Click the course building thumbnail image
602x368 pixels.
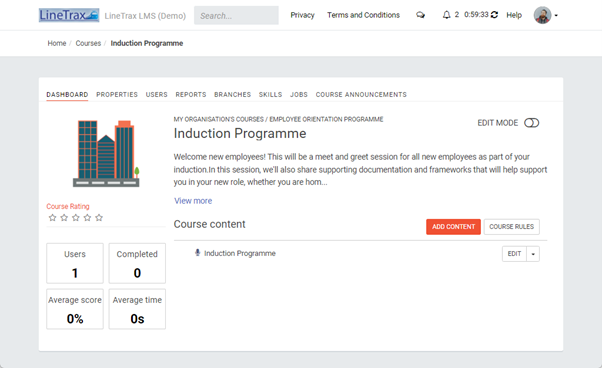click(106, 153)
